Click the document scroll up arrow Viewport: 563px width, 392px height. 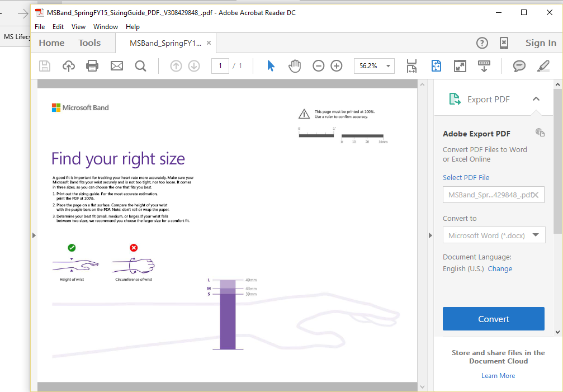click(x=422, y=84)
